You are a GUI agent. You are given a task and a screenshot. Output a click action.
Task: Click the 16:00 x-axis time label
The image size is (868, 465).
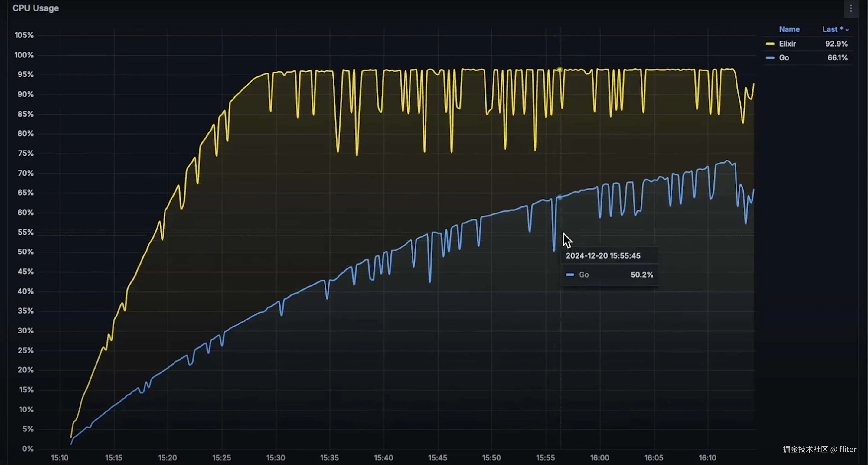coord(599,457)
